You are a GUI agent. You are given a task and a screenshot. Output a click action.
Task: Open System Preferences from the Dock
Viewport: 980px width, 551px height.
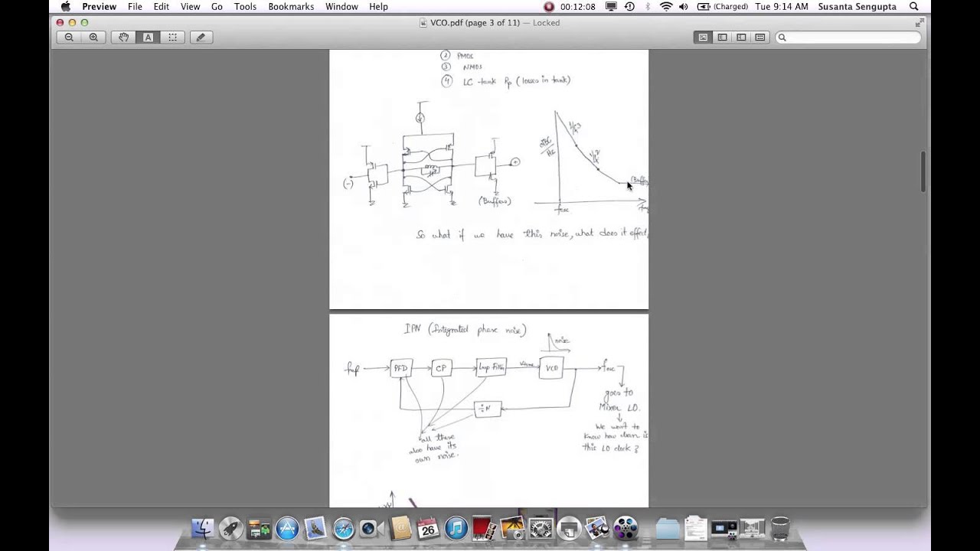coord(541,528)
